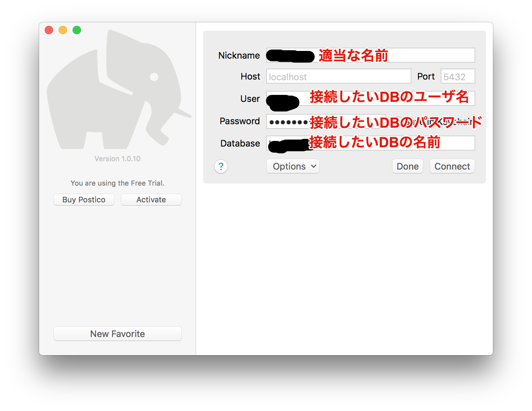
Task: Open the help tooltip via question mark icon
Action: click(x=221, y=166)
